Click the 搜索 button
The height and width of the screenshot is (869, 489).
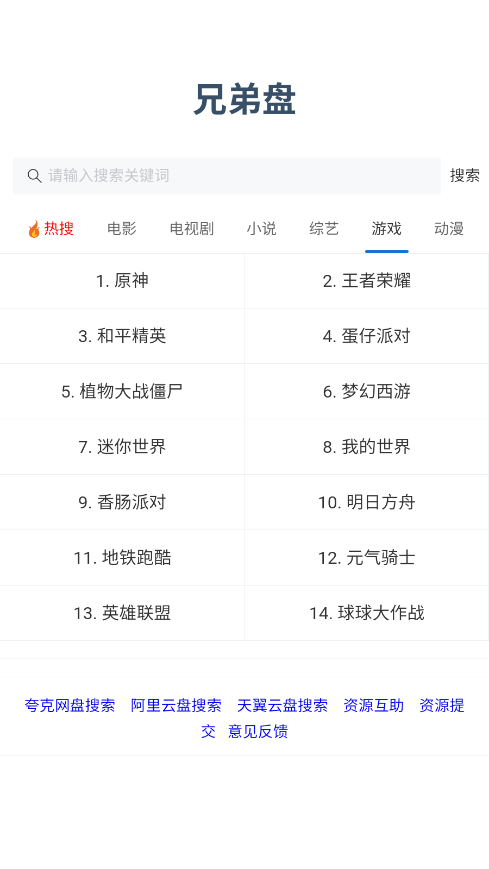point(465,176)
